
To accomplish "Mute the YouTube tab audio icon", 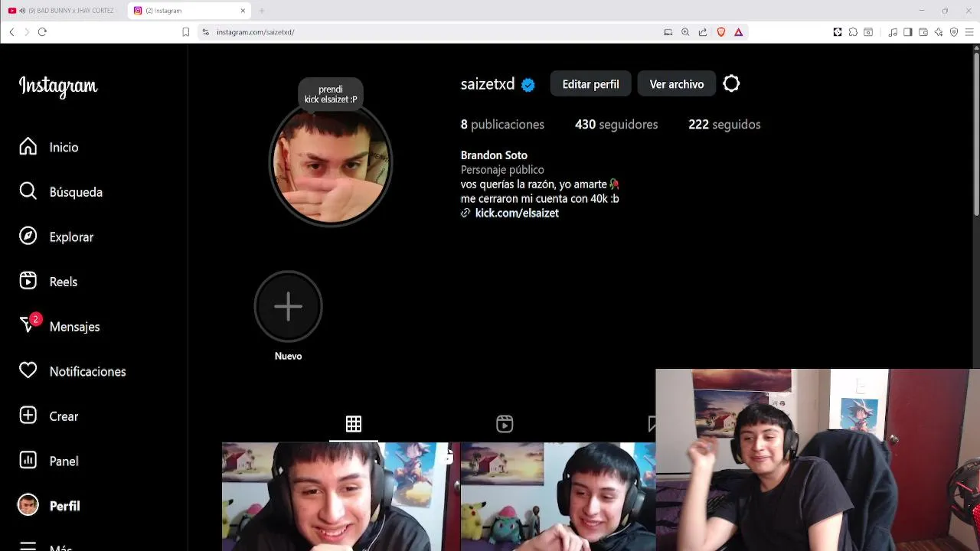I will [21, 11].
